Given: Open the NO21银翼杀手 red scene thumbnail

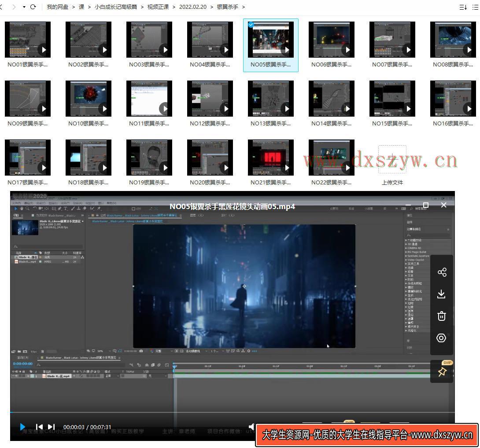Looking at the screenshot, I should point(271,158).
